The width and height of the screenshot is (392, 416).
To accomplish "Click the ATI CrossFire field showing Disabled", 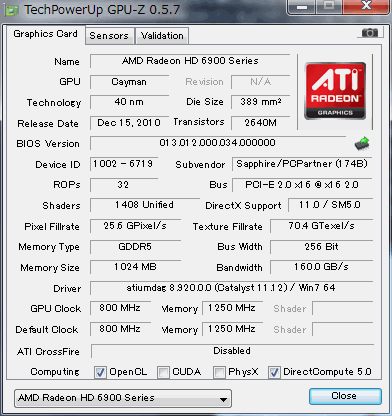I will point(232,351).
